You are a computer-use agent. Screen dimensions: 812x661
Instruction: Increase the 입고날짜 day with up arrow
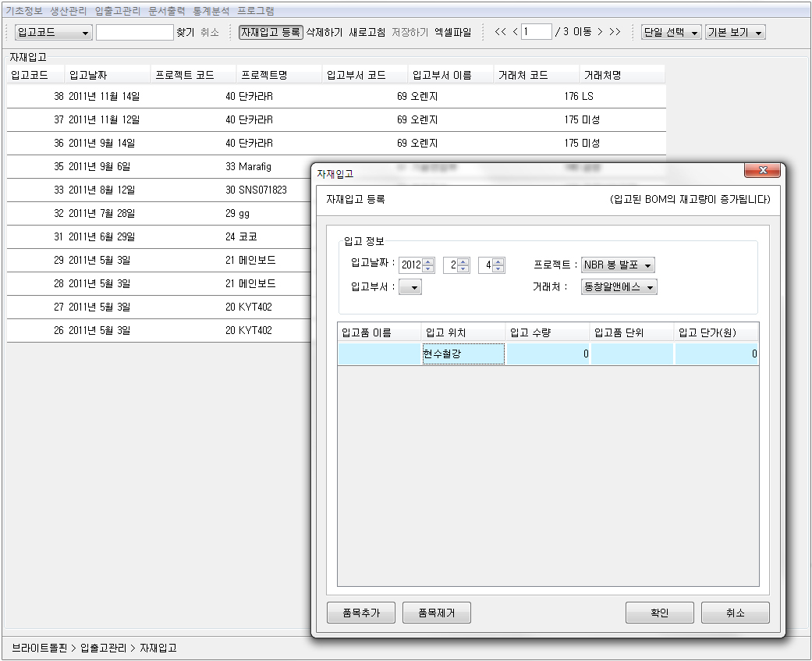(x=498, y=261)
